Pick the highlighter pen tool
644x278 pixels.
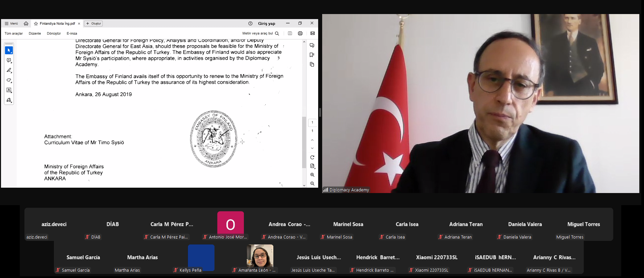point(9,70)
